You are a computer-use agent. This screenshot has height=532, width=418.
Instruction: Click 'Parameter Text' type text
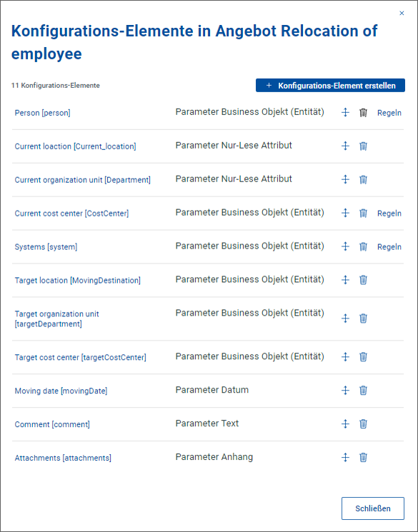[207, 423]
